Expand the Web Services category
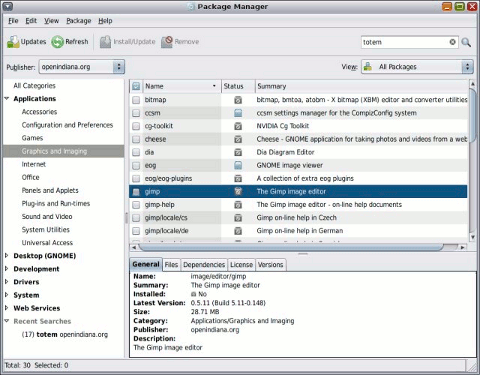The height and width of the screenshot is (375, 480). click(x=7, y=308)
